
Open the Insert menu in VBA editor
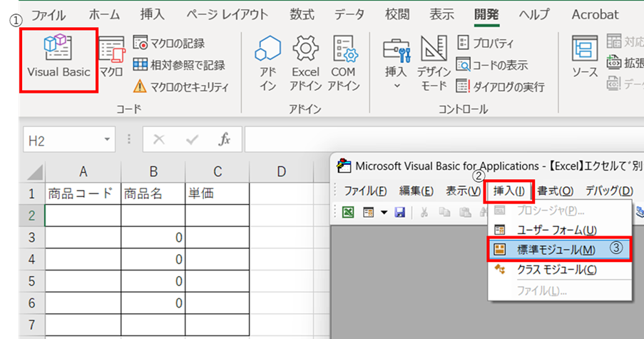508,191
